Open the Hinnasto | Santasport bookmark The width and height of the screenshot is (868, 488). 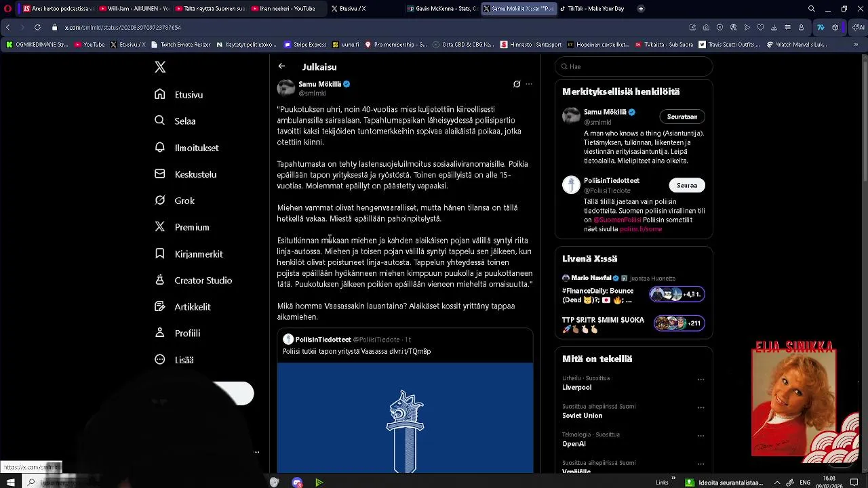(x=531, y=45)
